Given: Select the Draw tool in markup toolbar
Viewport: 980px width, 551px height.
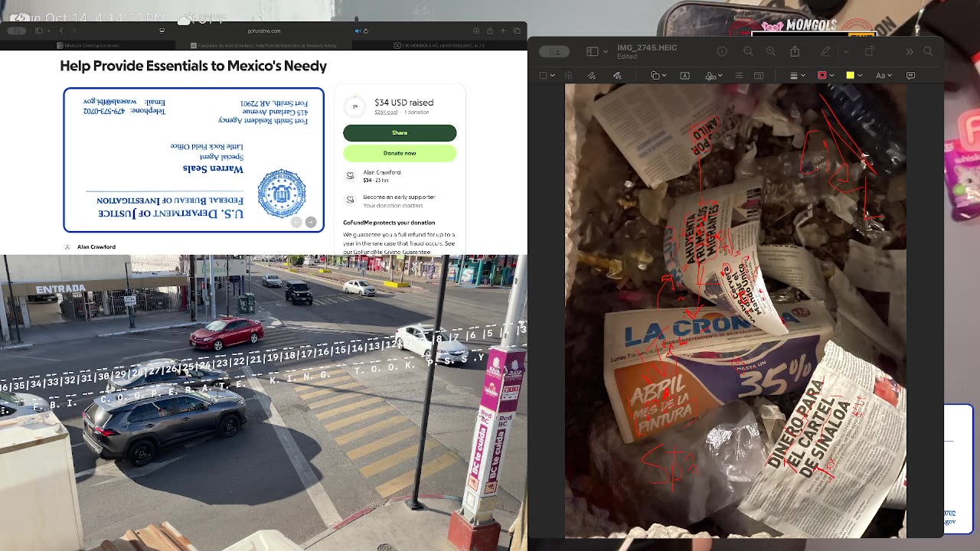Looking at the screenshot, I should (x=617, y=75).
